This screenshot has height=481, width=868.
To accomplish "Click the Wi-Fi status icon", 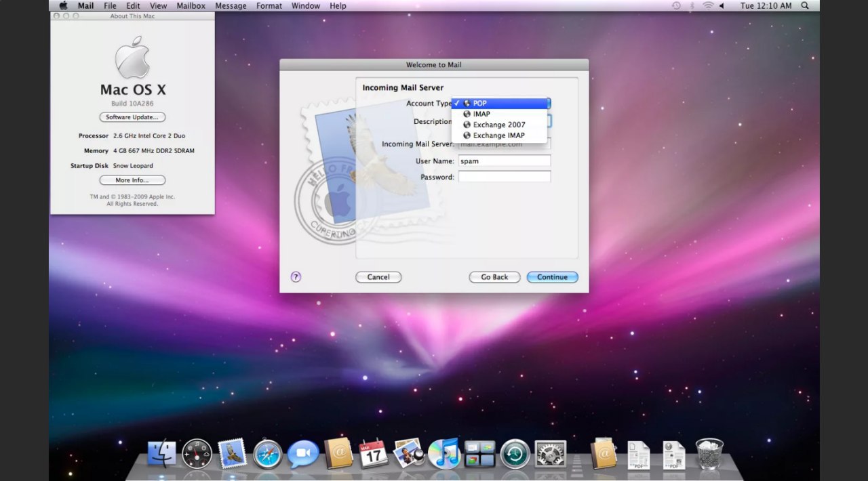I will pos(708,5).
